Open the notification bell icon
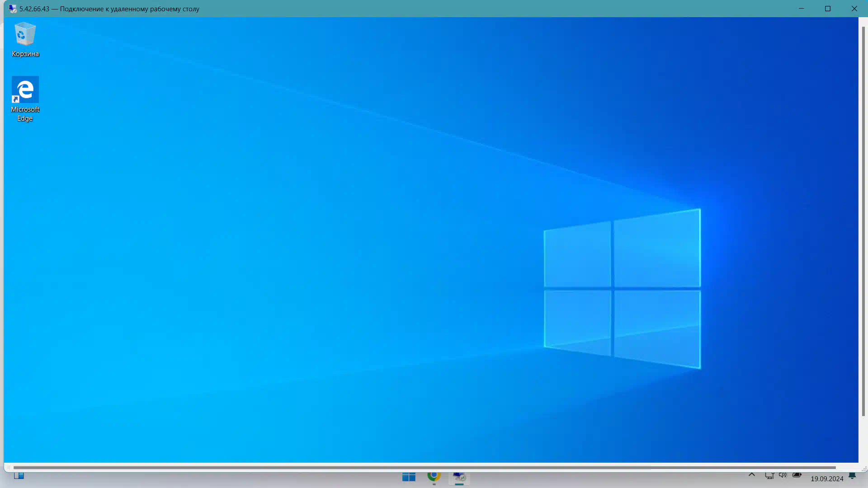Screen dimensions: 868x488 [x=852, y=476]
